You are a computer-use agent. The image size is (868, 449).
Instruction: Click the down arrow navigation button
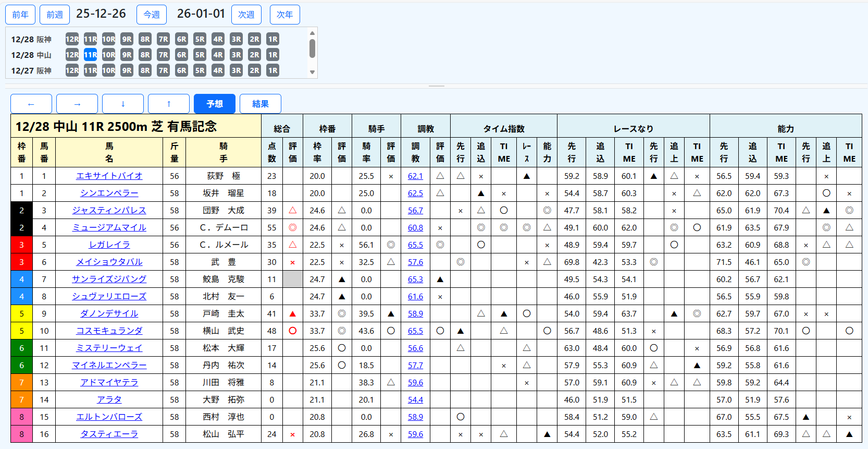pyautogui.click(x=123, y=104)
